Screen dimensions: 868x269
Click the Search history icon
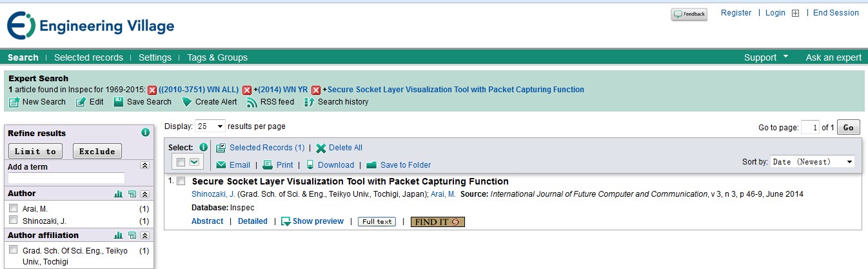tap(309, 102)
